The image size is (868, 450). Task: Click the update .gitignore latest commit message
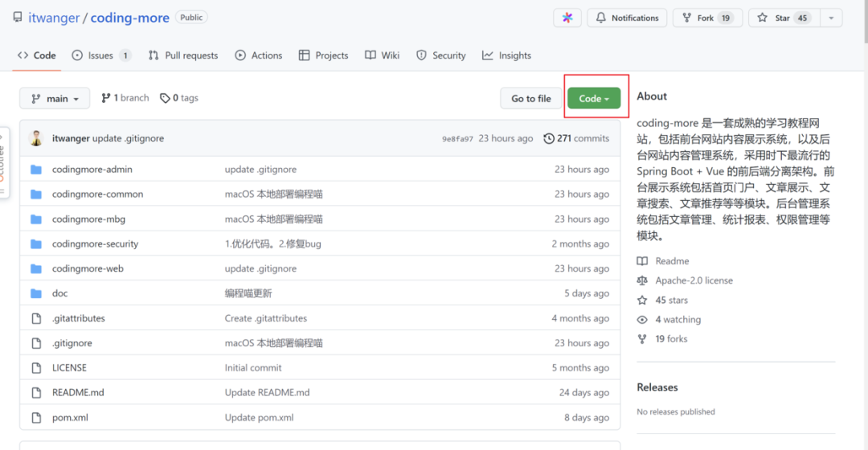click(128, 138)
